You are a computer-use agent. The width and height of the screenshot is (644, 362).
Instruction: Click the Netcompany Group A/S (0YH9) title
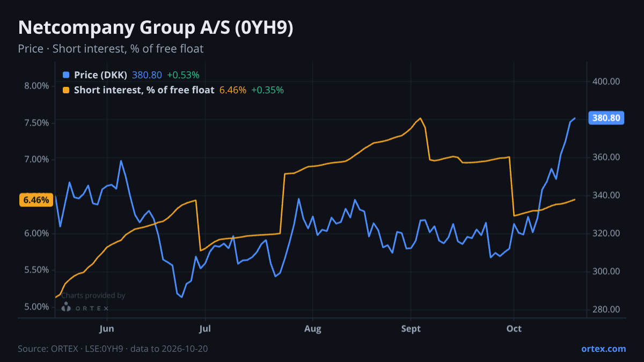tap(156, 28)
